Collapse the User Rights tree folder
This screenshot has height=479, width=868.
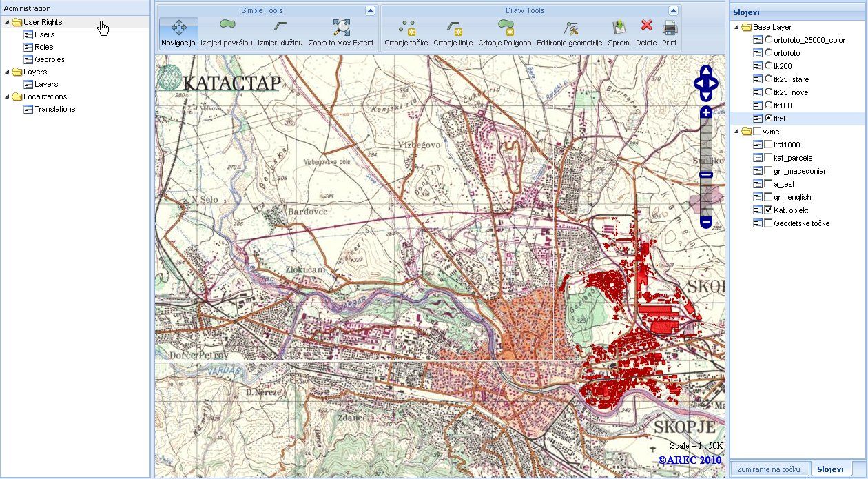(x=7, y=22)
